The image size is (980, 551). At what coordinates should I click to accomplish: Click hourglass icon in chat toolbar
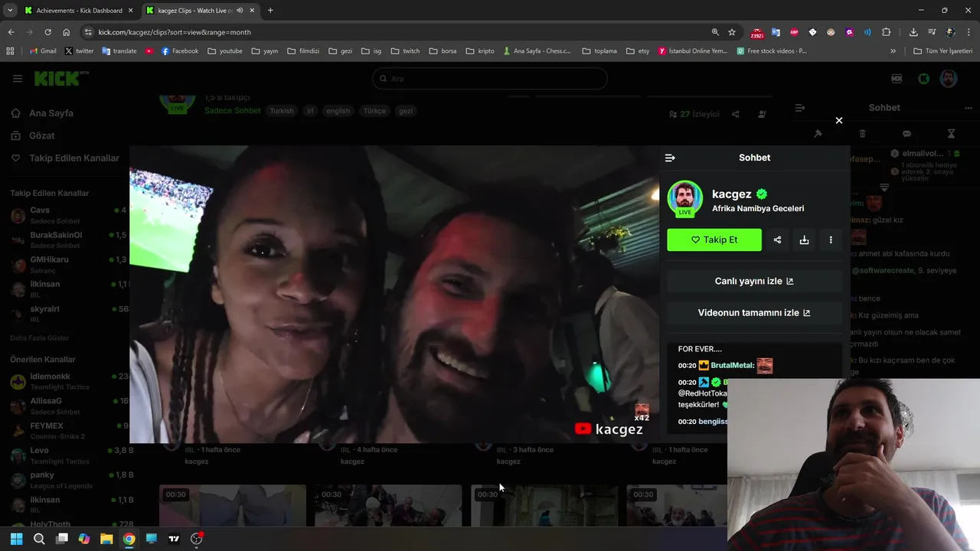coord(951,133)
